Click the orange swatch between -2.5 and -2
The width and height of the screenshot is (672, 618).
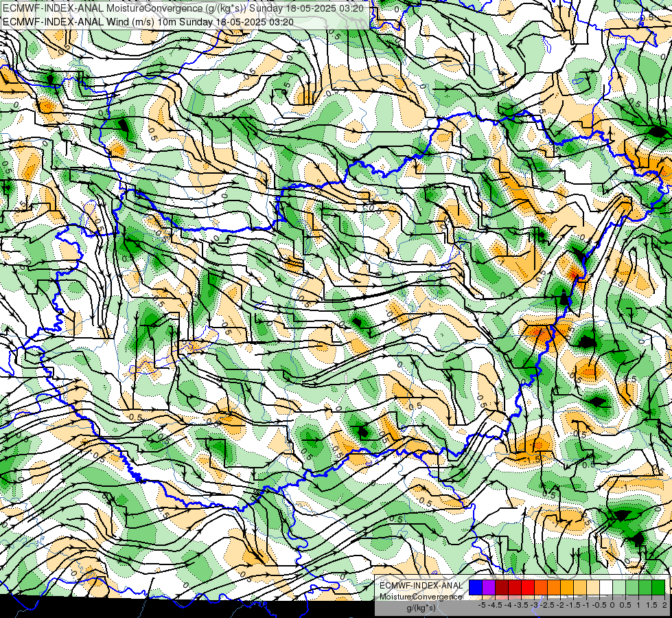(x=554, y=587)
